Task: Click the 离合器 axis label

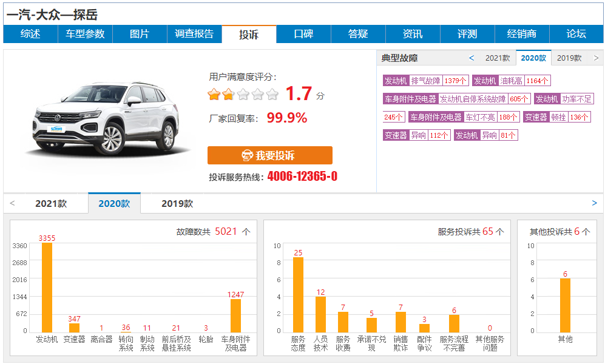Action: point(101,339)
